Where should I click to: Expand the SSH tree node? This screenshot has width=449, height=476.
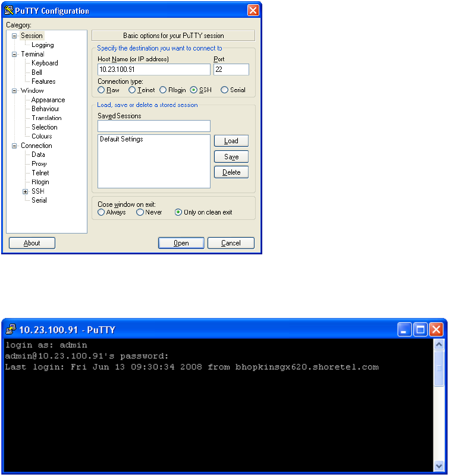[25, 191]
